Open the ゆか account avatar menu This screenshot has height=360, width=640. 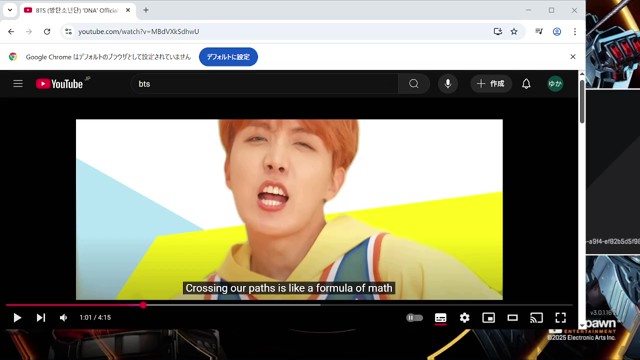coord(555,84)
